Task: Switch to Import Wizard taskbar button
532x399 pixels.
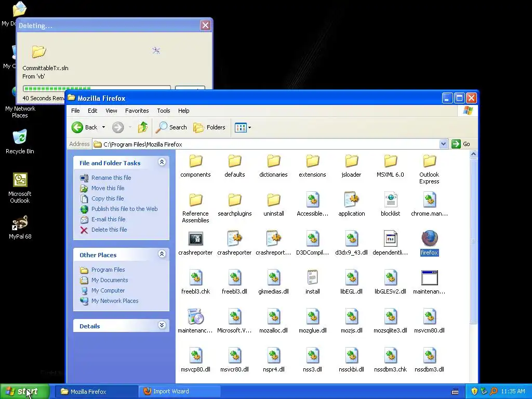Action: tap(179, 391)
